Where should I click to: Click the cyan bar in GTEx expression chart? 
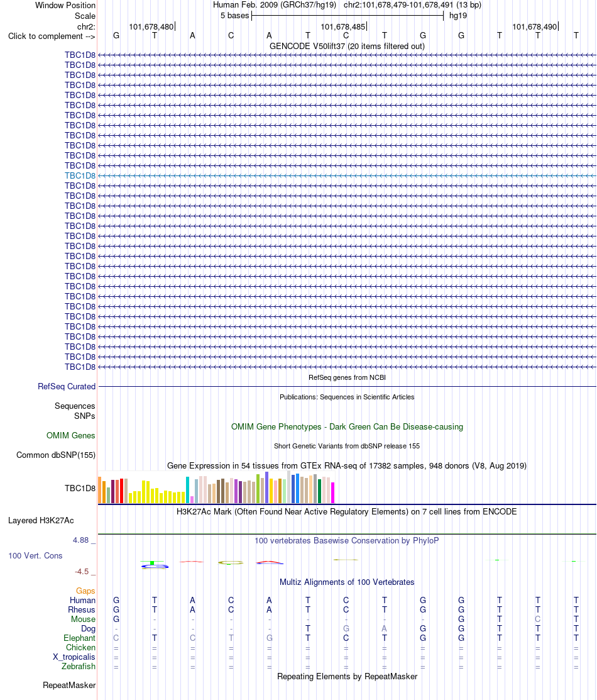point(188,490)
